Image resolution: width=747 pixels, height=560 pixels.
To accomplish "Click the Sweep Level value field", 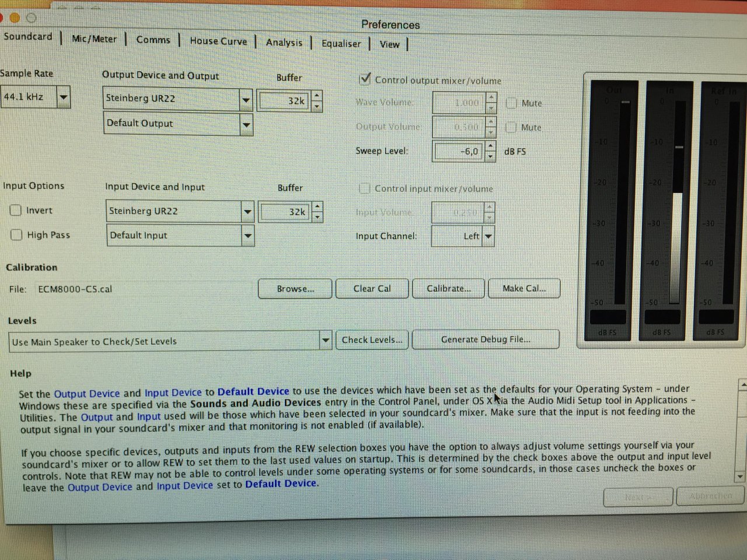I will coord(459,151).
